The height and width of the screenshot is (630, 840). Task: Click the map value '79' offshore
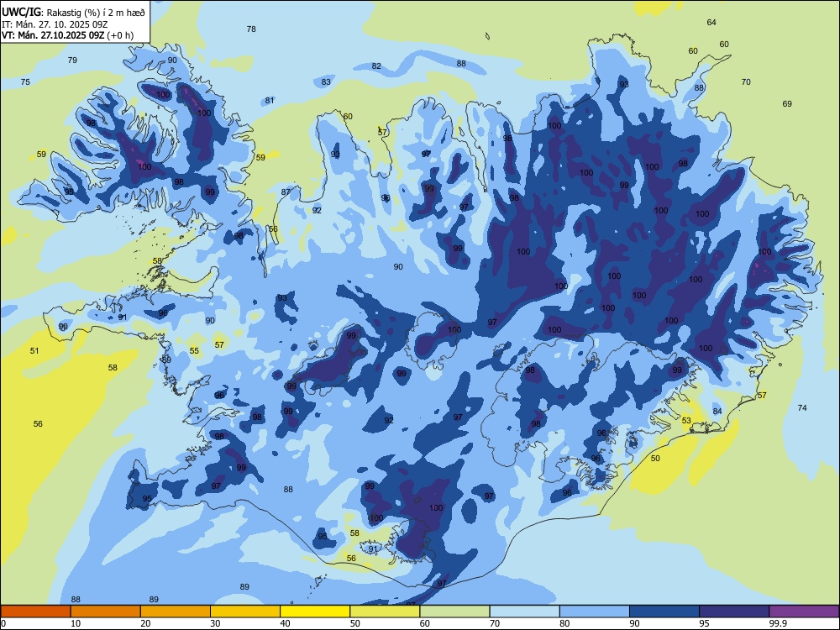pos(72,60)
